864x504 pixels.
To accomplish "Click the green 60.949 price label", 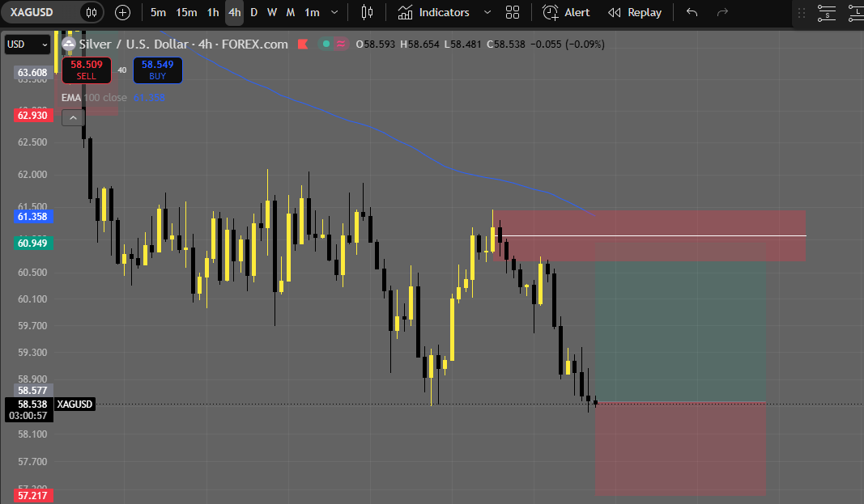I will coord(32,244).
